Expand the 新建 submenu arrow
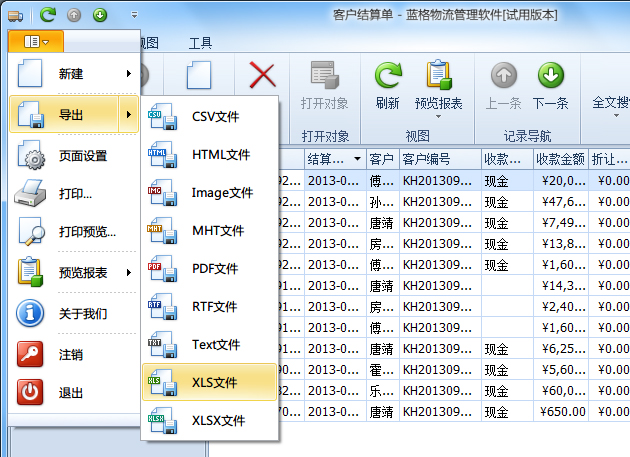This screenshot has height=457, width=630. [x=128, y=73]
